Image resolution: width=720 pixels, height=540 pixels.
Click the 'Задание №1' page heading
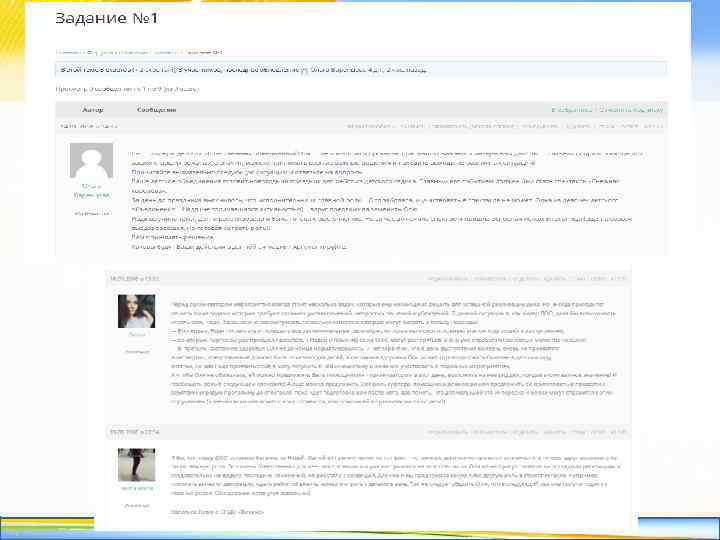click(107, 18)
